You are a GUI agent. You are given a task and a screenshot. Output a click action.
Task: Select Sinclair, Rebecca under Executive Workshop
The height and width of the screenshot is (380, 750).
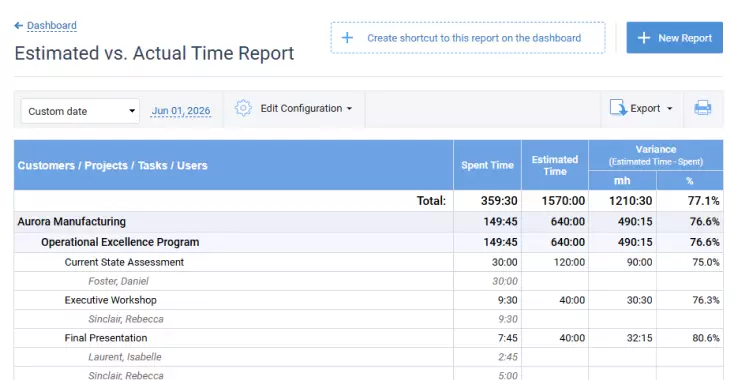pyautogui.click(x=126, y=319)
